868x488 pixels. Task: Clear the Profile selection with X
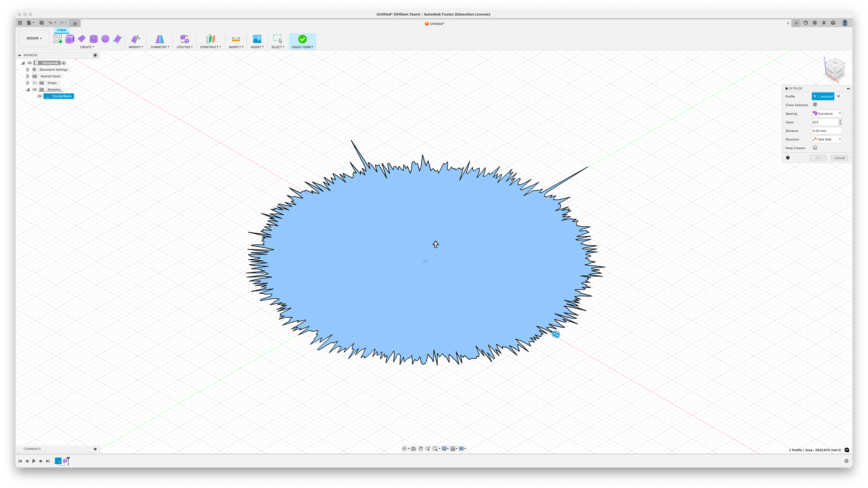839,96
